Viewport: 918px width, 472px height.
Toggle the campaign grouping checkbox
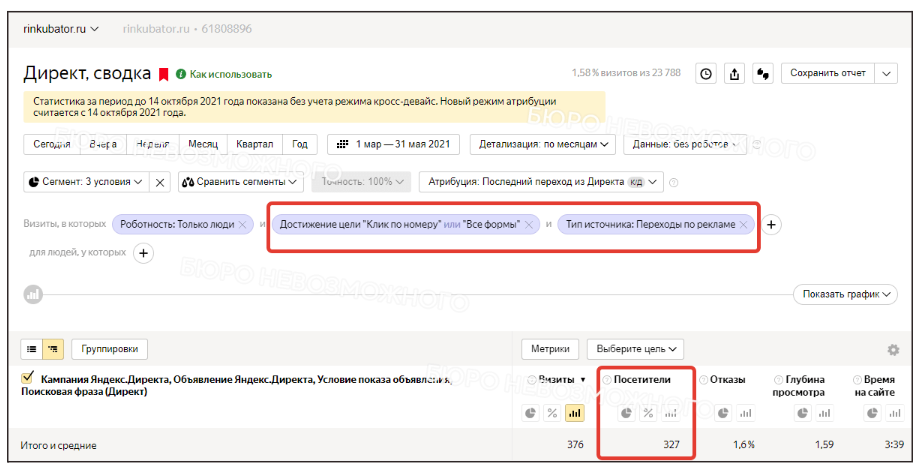click(x=27, y=378)
